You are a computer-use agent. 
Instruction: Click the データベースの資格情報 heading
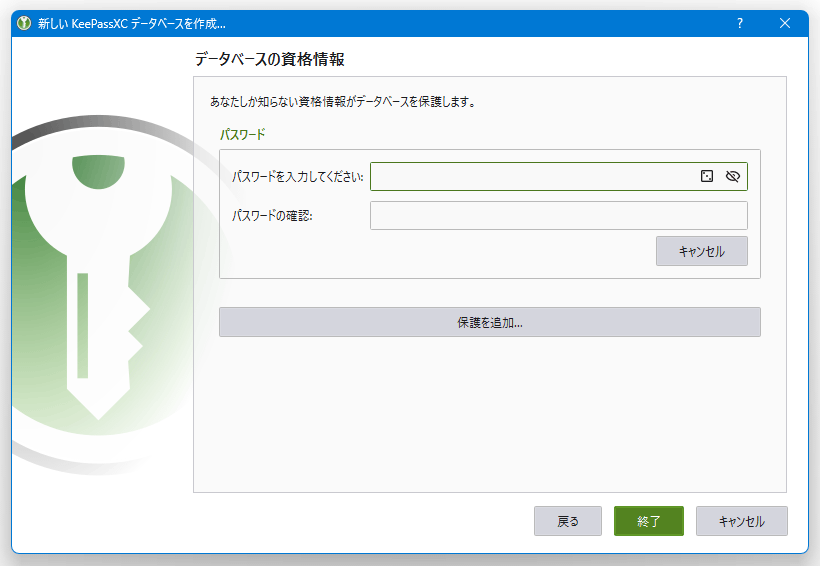pyautogui.click(x=269, y=59)
